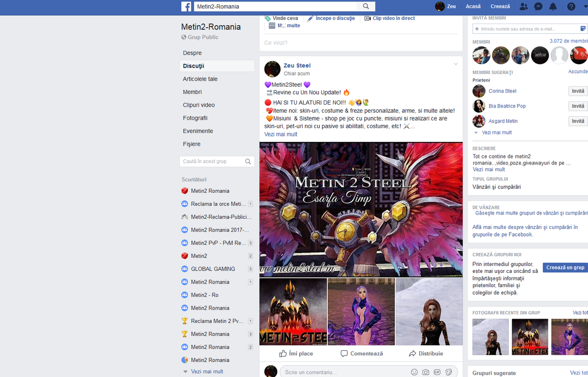Viewport: 588px width, 377px height.
Task: Open first recent group photo thumbnail
Action: click(x=490, y=337)
